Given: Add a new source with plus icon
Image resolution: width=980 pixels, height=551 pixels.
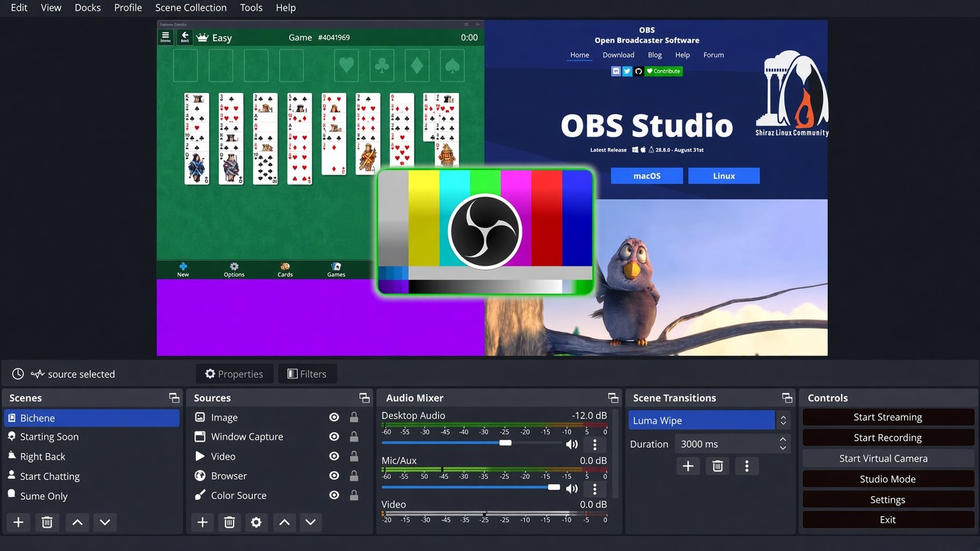Looking at the screenshot, I should [203, 522].
